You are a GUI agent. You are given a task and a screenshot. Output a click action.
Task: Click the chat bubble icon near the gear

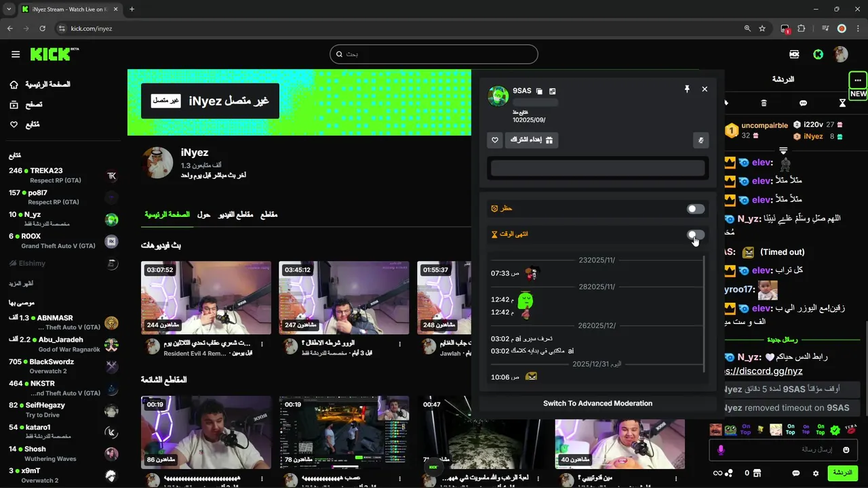pos(796,473)
